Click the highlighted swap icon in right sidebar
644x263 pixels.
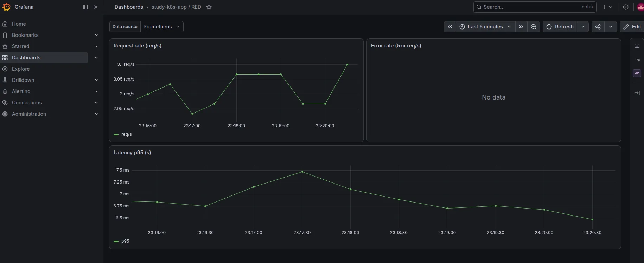coord(637,73)
